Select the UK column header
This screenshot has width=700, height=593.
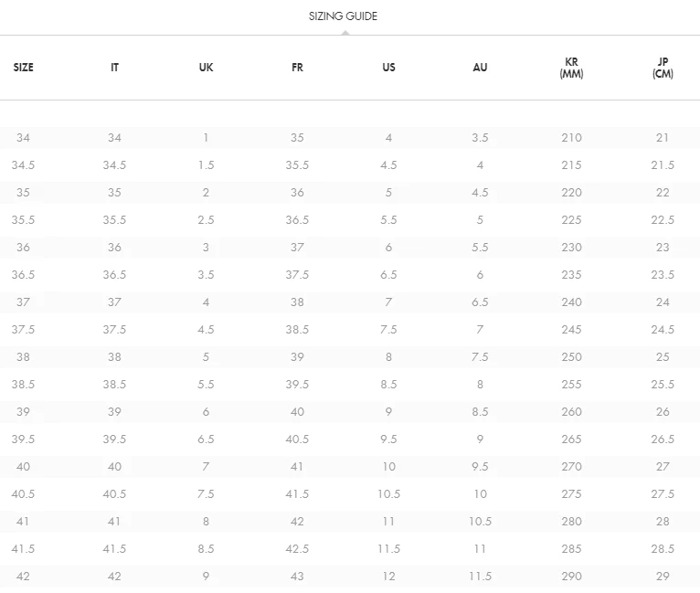pos(206,68)
